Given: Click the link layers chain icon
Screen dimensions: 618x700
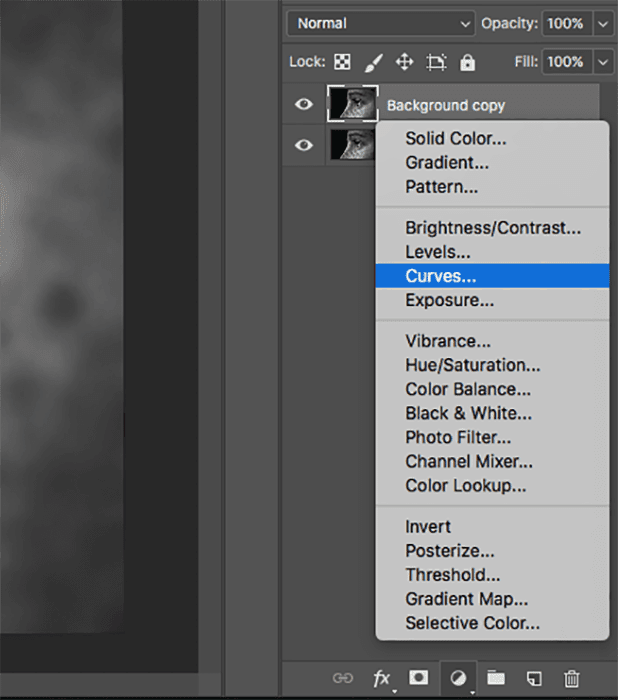Looking at the screenshot, I should [343, 679].
